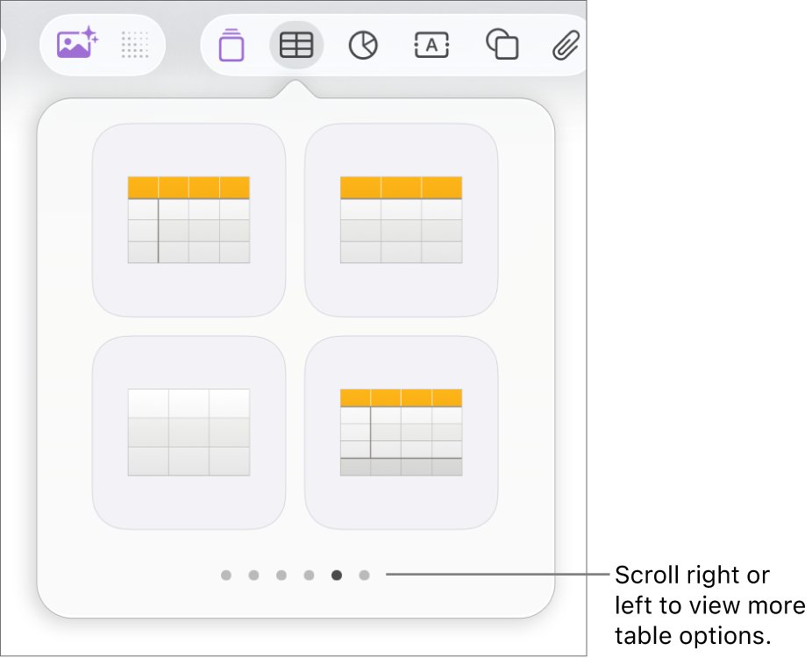This screenshot has width=812, height=658.
Task: Select the current dark fifth page dot
Action: pos(337,576)
